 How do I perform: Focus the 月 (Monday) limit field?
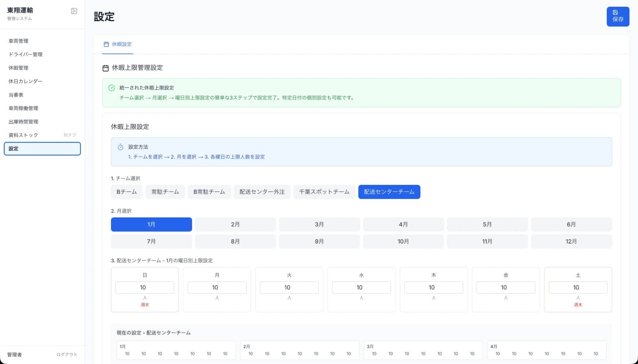click(x=217, y=288)
